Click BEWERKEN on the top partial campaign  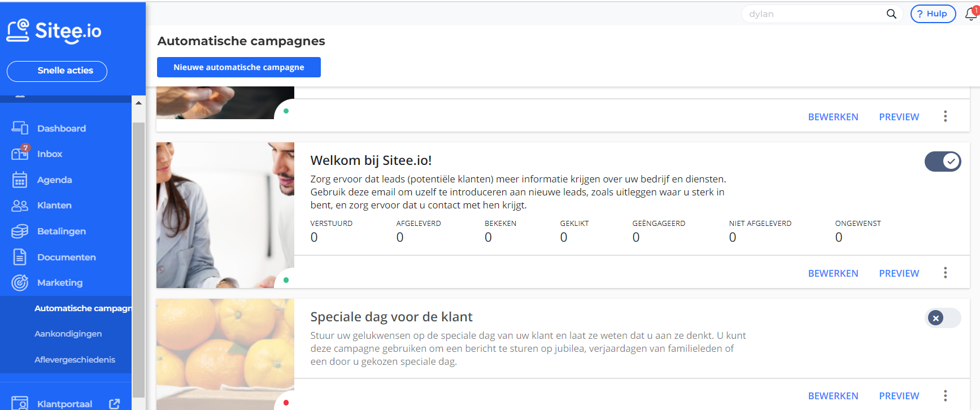833,117
